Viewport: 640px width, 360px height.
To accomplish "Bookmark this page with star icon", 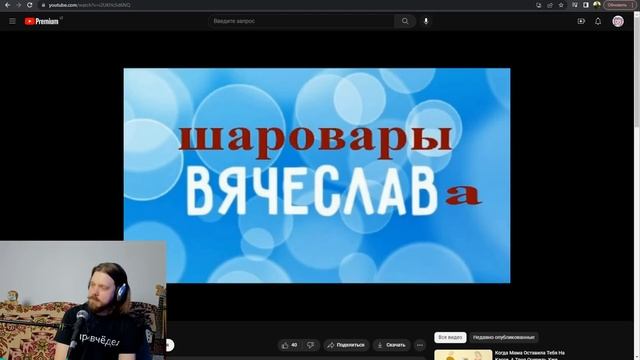I will [561, 5].
